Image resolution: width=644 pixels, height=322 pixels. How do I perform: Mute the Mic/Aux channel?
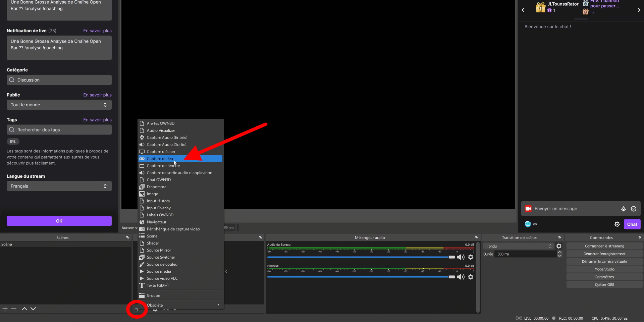click(461, 277)
